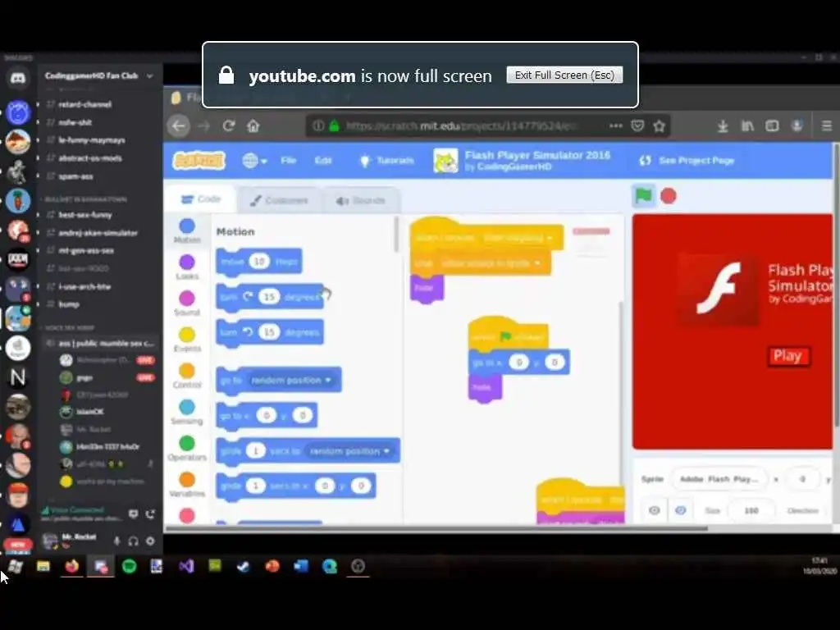This screenshot has width=840, height=630.
Task: Click the Pocket save icon
Action: (x=637, y=126)
